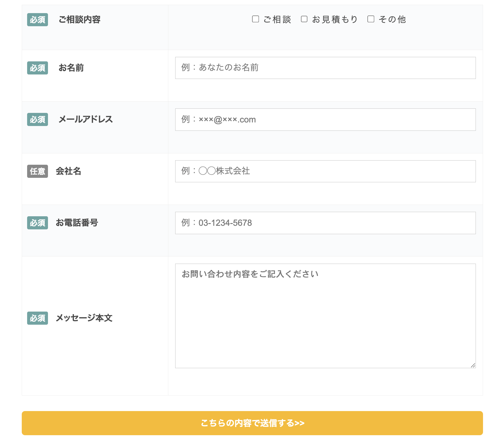Focus the お電話番号 phone number field

point(325,223)
